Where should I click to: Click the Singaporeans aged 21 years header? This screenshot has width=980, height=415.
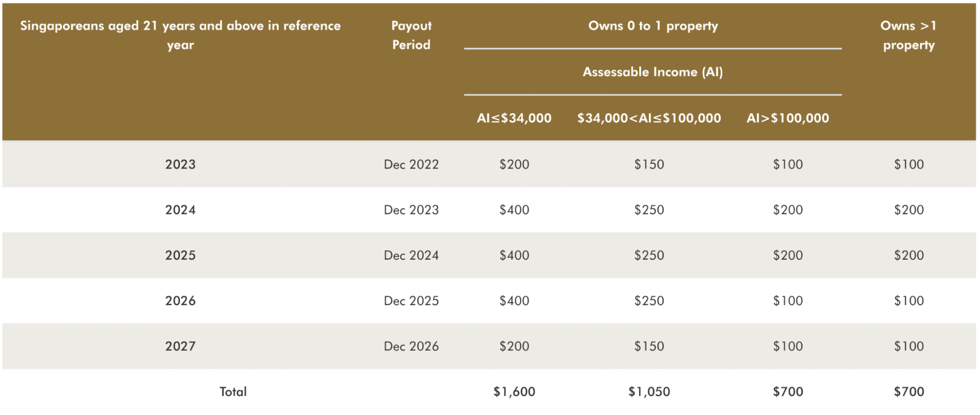[180, 35]
